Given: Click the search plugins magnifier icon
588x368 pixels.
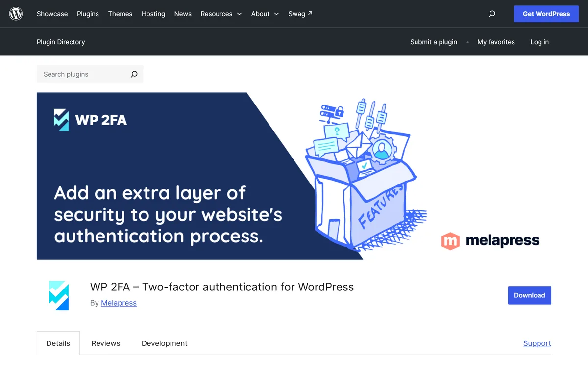Looking at the screenshot, I should pos(134,74).
